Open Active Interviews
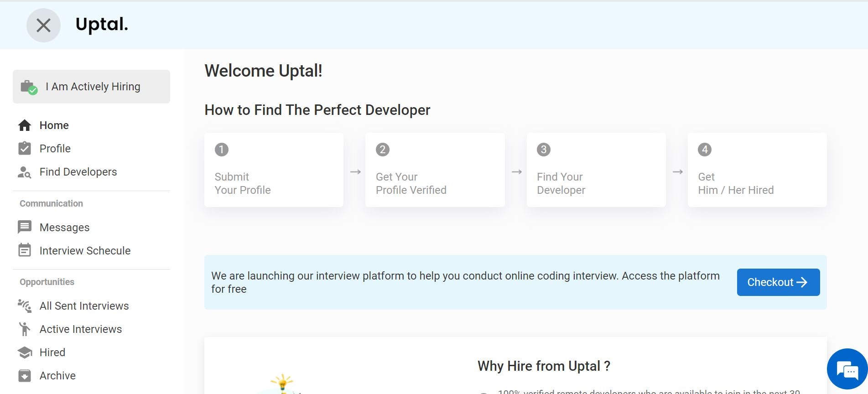This screenshot has height=394, width=868. 81,329
